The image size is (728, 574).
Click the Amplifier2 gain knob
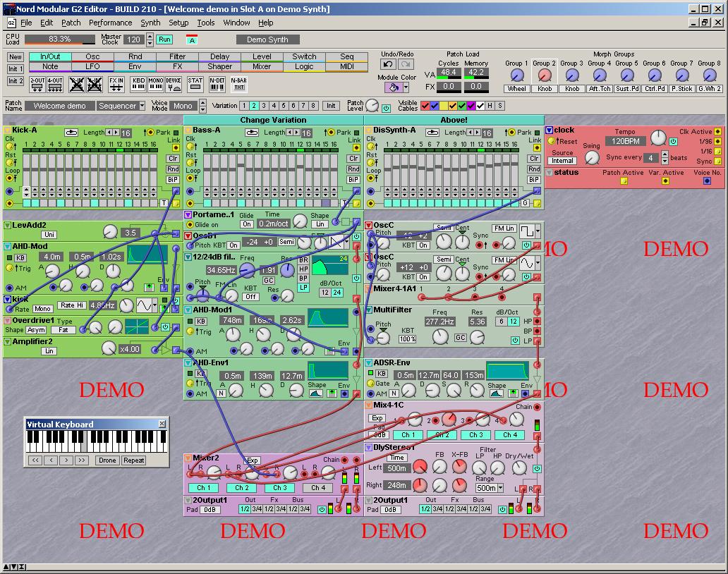pyautogui.click(x=109, y=348)
